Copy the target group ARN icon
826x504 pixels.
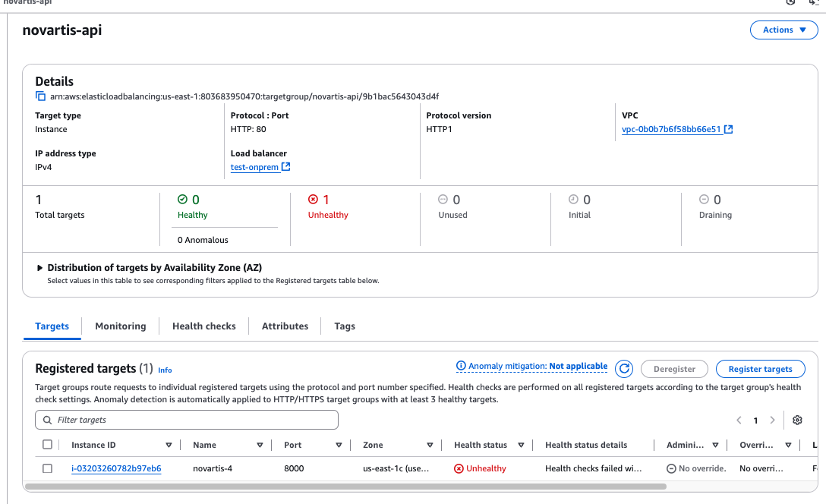point(40,96)
